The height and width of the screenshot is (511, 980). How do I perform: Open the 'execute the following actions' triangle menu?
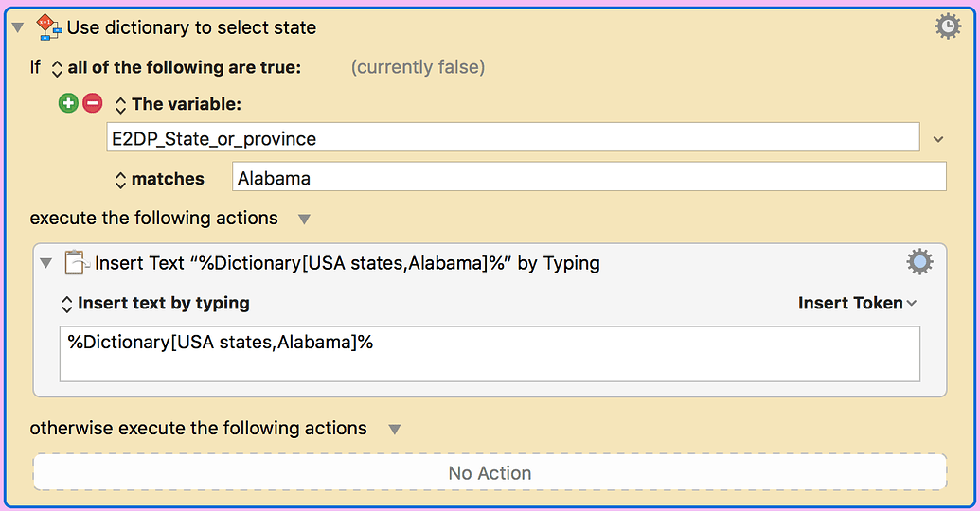coord(304,219)
